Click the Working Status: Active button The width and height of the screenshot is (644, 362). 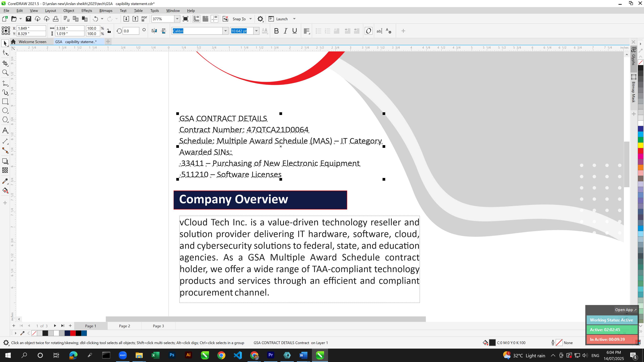(x=612, y=320)
